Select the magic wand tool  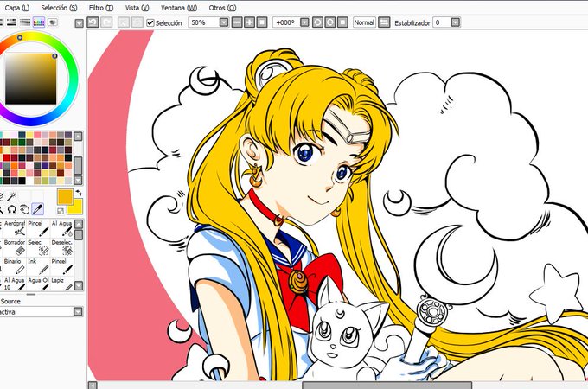pos(12,196)
